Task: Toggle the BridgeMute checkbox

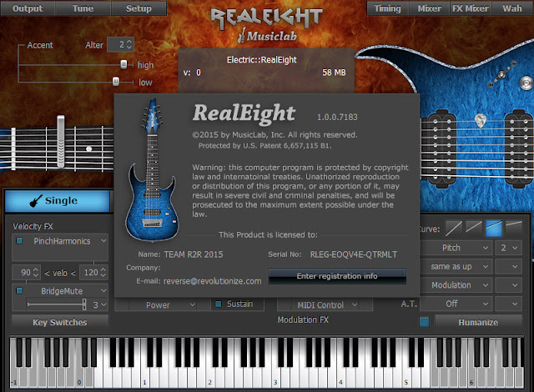Action: 19,291
